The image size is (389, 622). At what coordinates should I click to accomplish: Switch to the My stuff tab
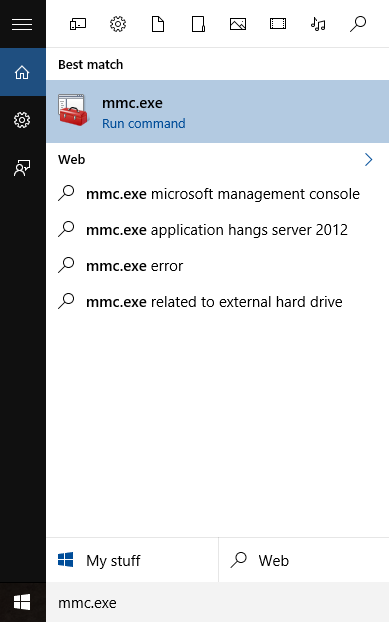click(x=132, y=560)
